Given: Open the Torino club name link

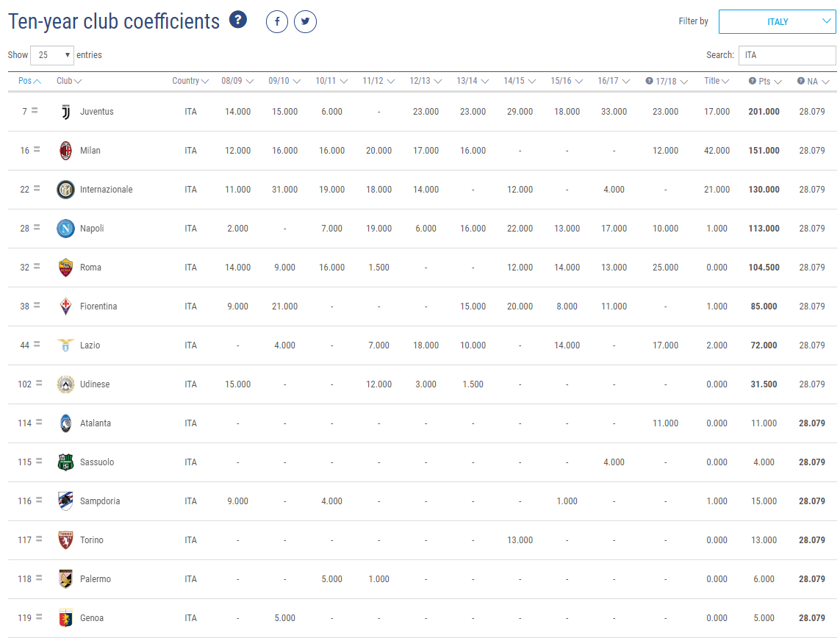Looking at the screenshot, I should [92, 540].
